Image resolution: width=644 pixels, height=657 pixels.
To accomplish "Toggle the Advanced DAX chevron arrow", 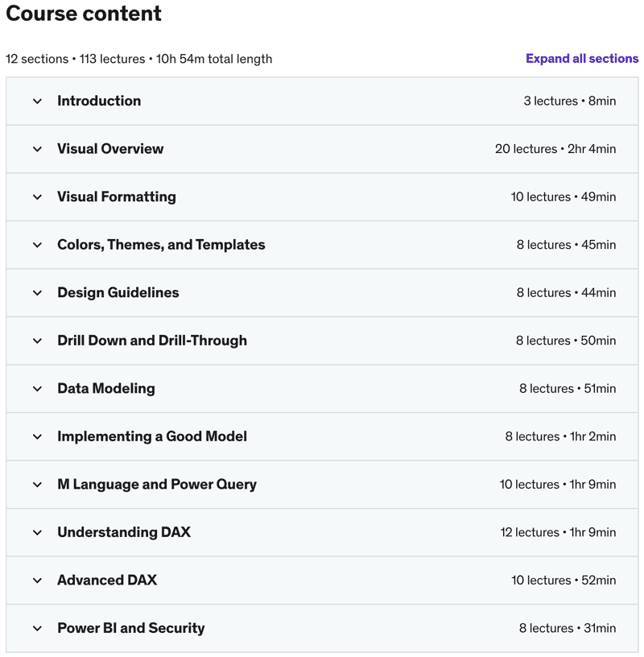I will pyautogui.click(x=37, y=581).
